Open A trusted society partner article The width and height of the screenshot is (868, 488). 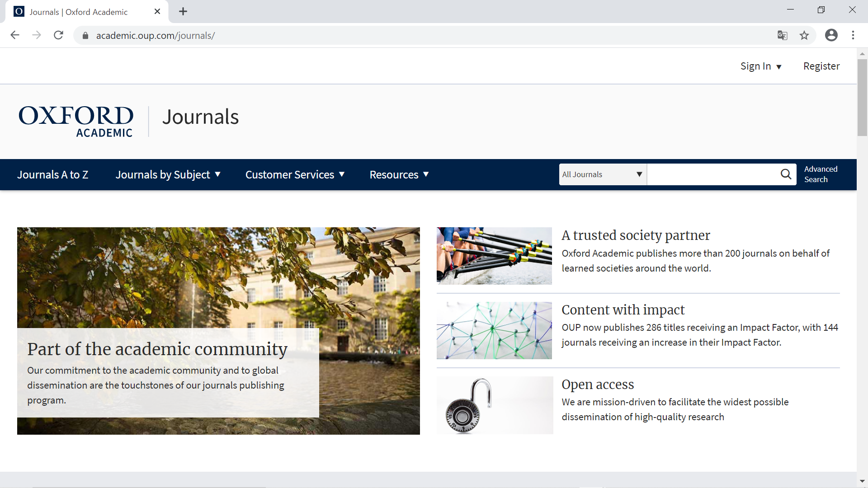click(x=636, y=235)
